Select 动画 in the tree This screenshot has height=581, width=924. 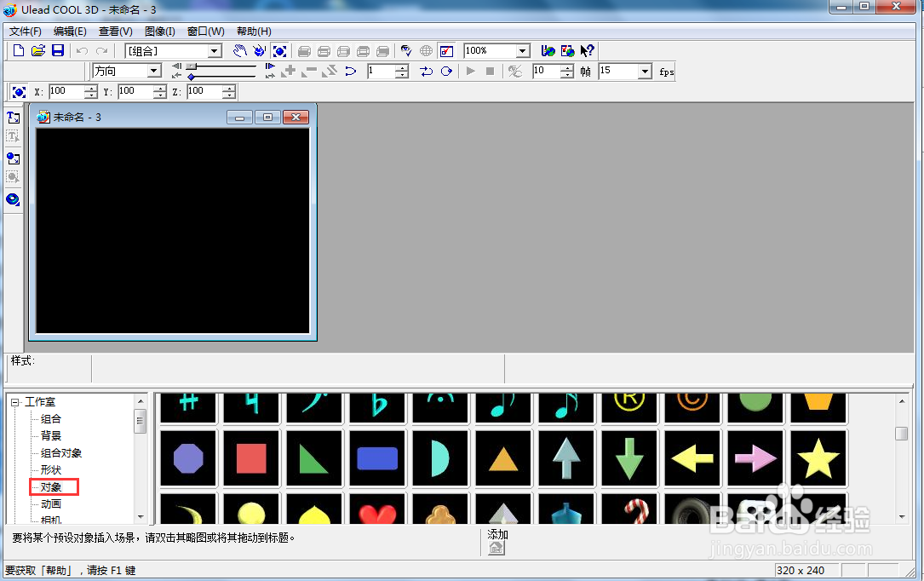tap(51, 504)
